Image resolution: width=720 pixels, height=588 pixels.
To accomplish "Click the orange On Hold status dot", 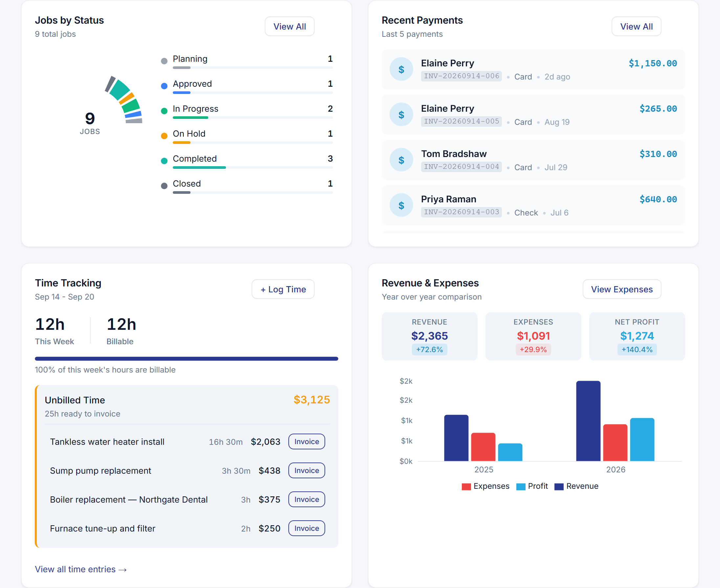I will (164, 136).
